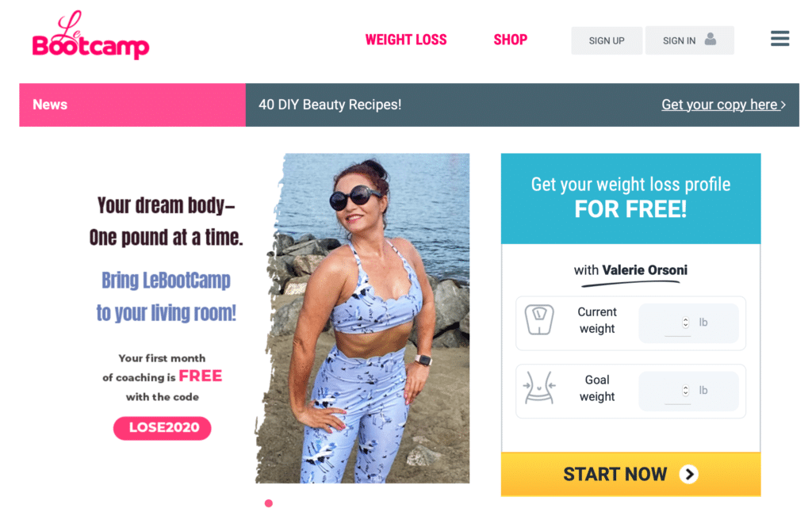This screenshot has height=508, width=812.
Task: Open the Weight Loss menu item
Action: pos(406,40)
